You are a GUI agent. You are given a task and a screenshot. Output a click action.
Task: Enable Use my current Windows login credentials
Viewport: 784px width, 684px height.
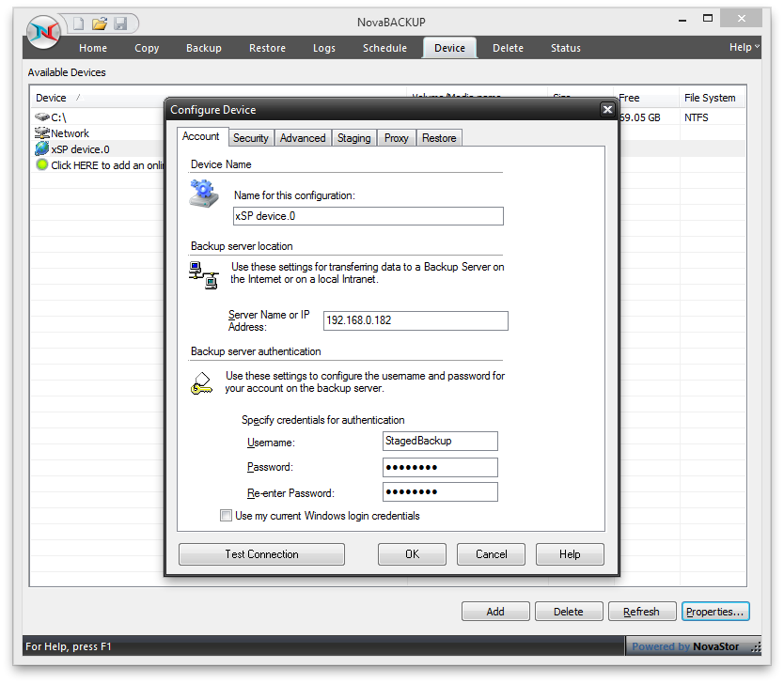pyautogui.click(x=226, y=515)
